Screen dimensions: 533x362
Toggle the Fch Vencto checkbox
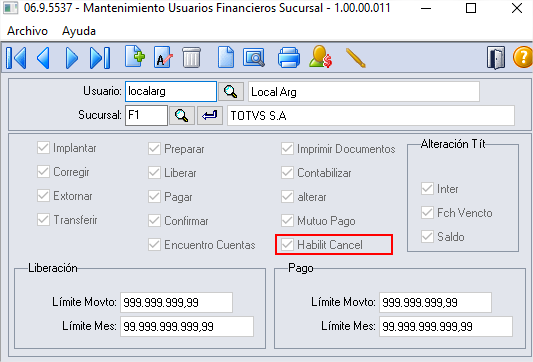click(427, 212)
